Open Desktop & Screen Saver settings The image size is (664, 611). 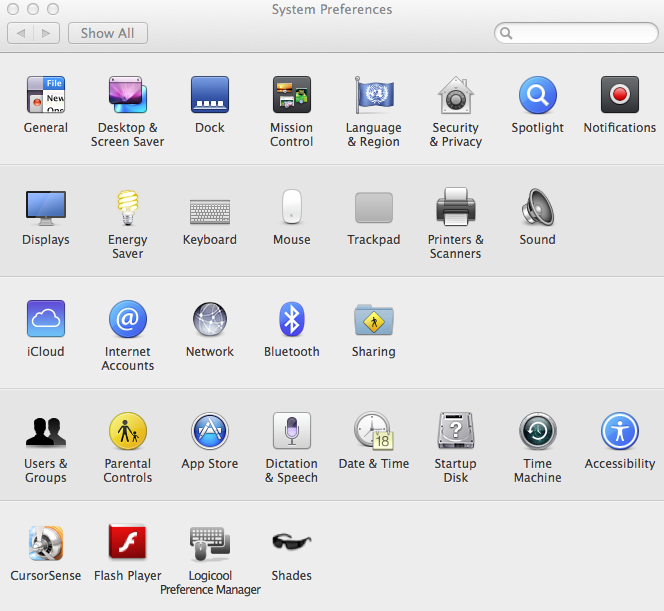[128, 96]
